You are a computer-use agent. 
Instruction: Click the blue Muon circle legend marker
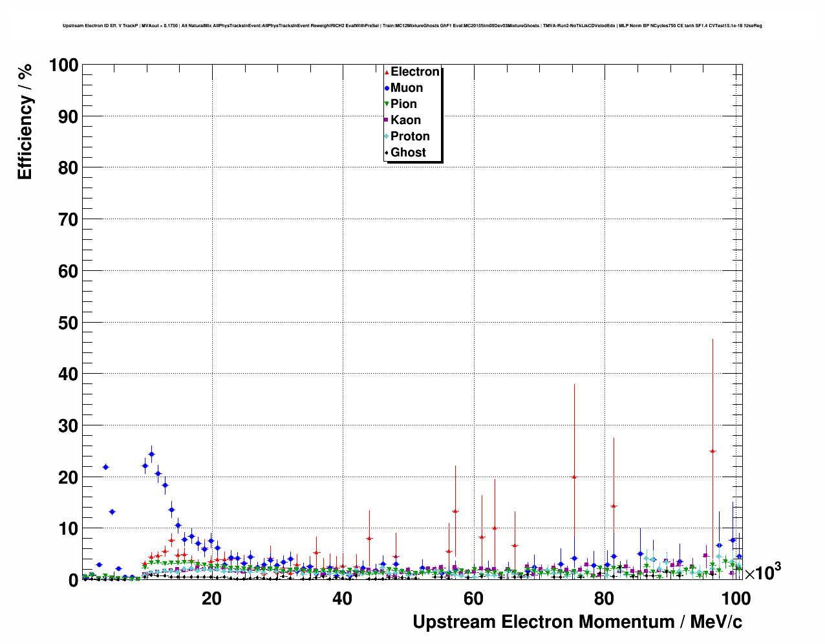click(x=387, y=88)
